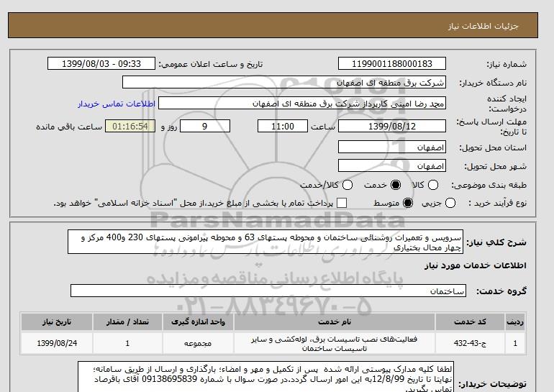This screenshot has height=392, width=554.
Task: Click the گروه خدمت field ساختمان
Action: coord(268,291)
